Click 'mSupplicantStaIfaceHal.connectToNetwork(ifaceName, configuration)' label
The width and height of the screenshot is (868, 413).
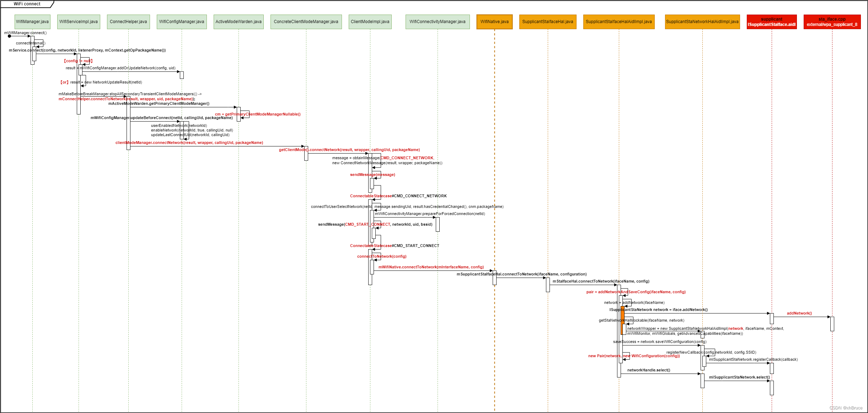point(522,274)
